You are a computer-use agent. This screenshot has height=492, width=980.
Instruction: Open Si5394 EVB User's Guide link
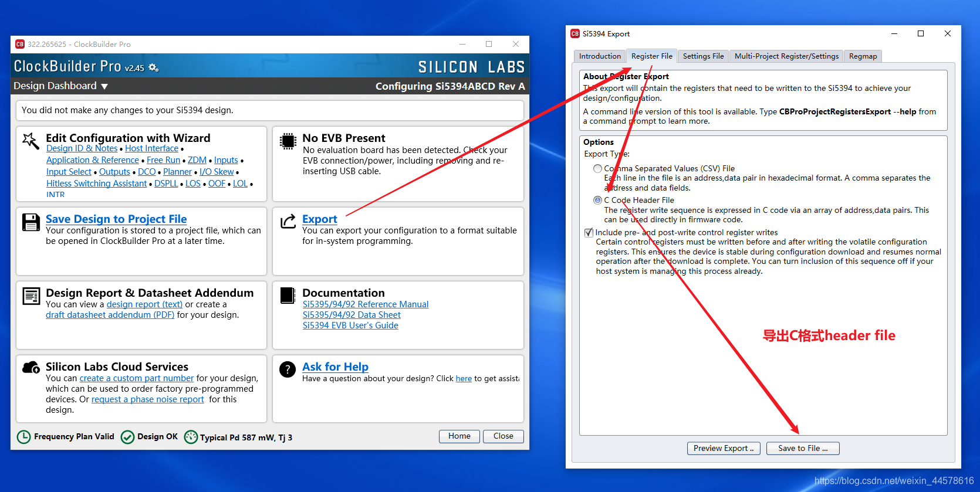(x=350, y=325)
